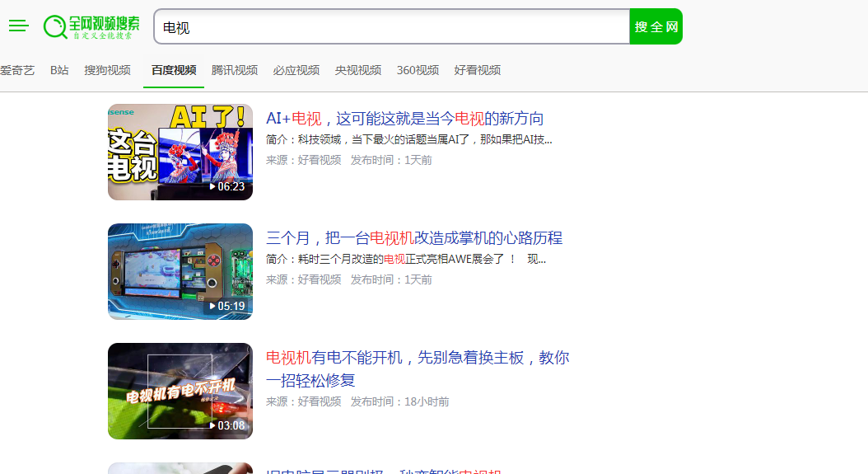
Task: Click the 全网视频搜索 logo
Action: point(92,26)
